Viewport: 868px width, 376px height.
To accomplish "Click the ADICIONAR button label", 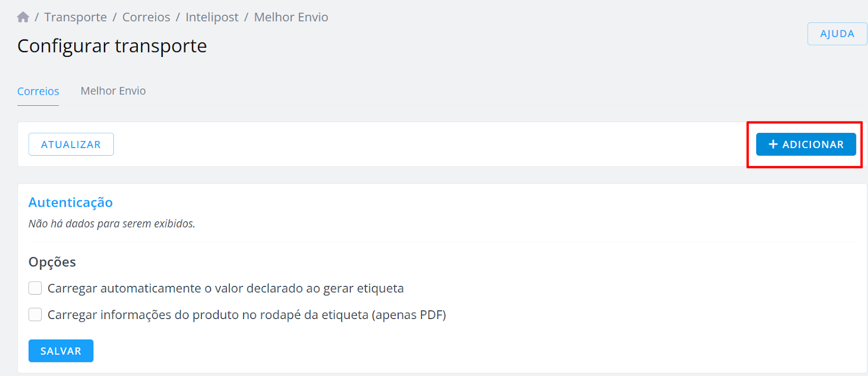I will tap(813, 144).
